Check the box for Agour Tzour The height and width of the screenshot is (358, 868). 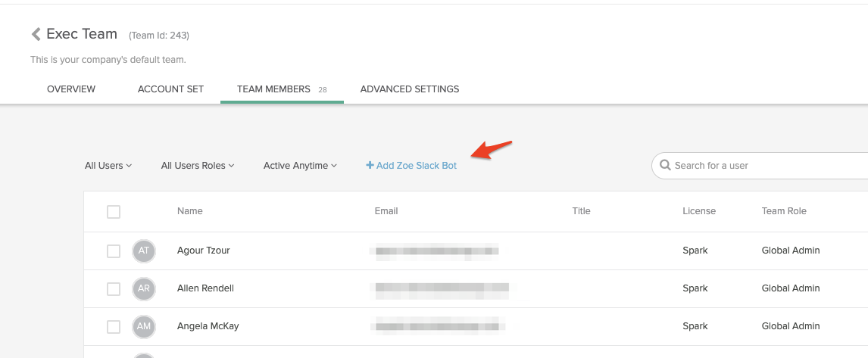pyautogui.click(x=114, y=251)
